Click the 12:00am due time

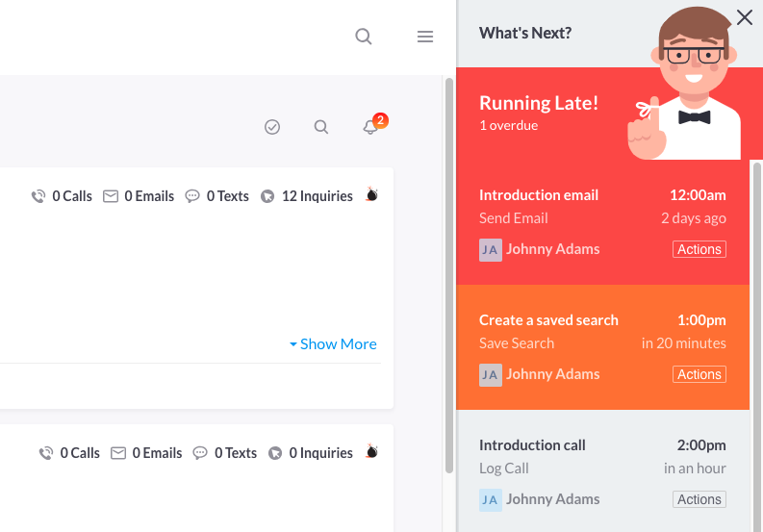pyautogui.click(x=698, y=195)
